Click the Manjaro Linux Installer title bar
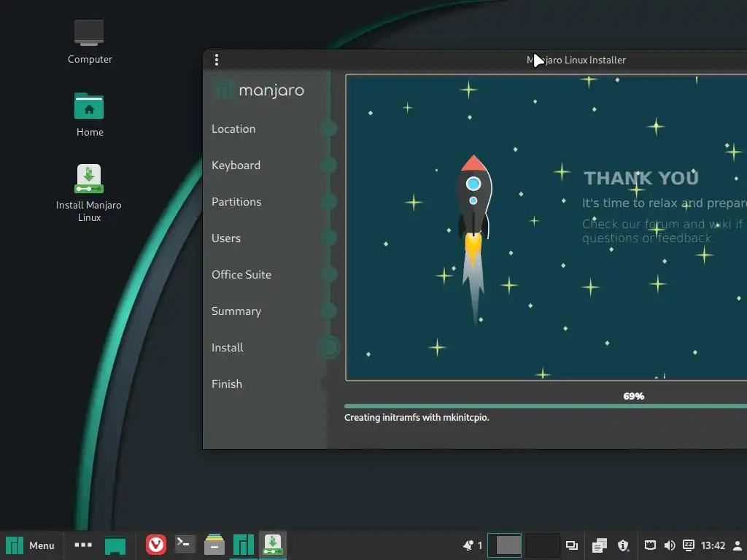This screenshot has height=560, width=747. pyautogui.click(x=576, y=60)
